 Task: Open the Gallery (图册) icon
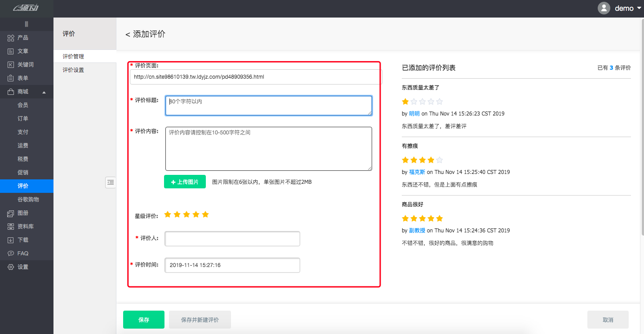(x=11, y=213)
